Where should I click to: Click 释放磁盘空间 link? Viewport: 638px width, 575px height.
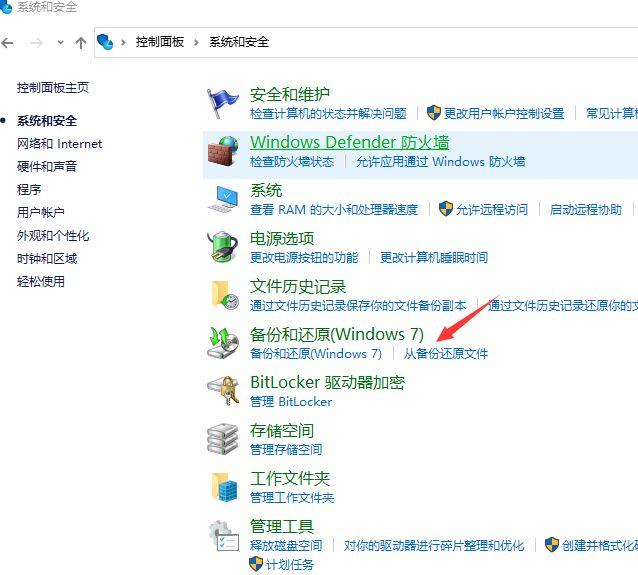pyautogui.click(x=286, y=545)
